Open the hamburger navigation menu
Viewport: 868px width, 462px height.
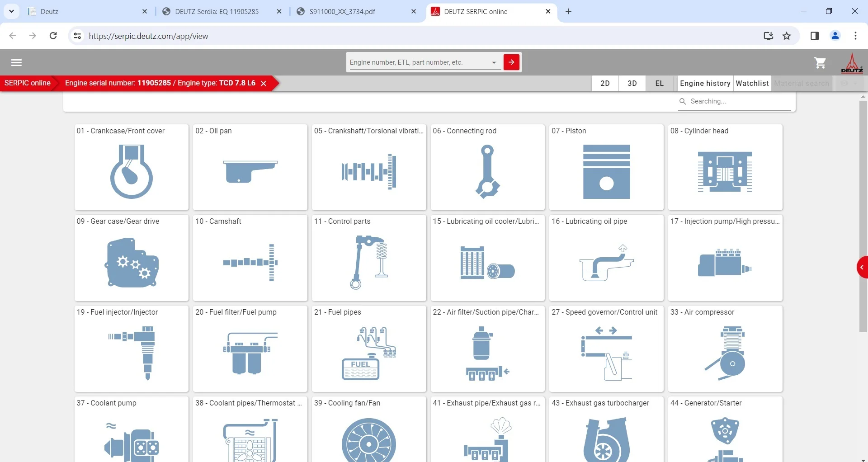pos(16,63)
